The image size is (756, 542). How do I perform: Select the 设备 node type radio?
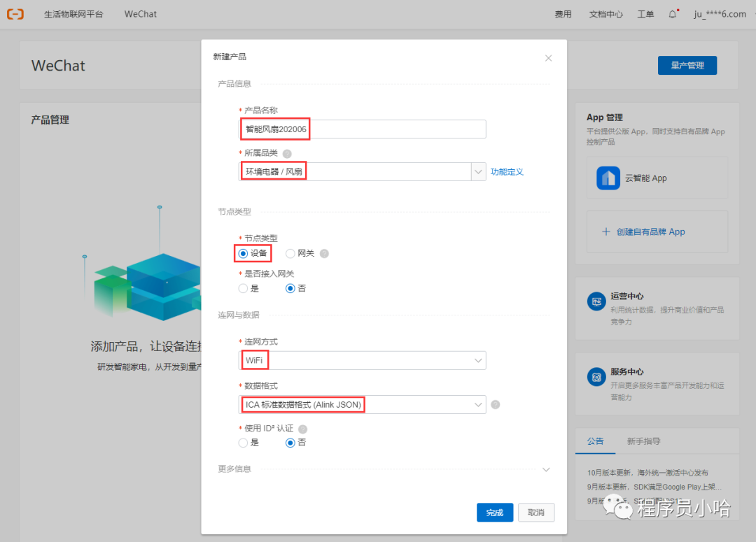pyautogui.click(x=244, y=253)
